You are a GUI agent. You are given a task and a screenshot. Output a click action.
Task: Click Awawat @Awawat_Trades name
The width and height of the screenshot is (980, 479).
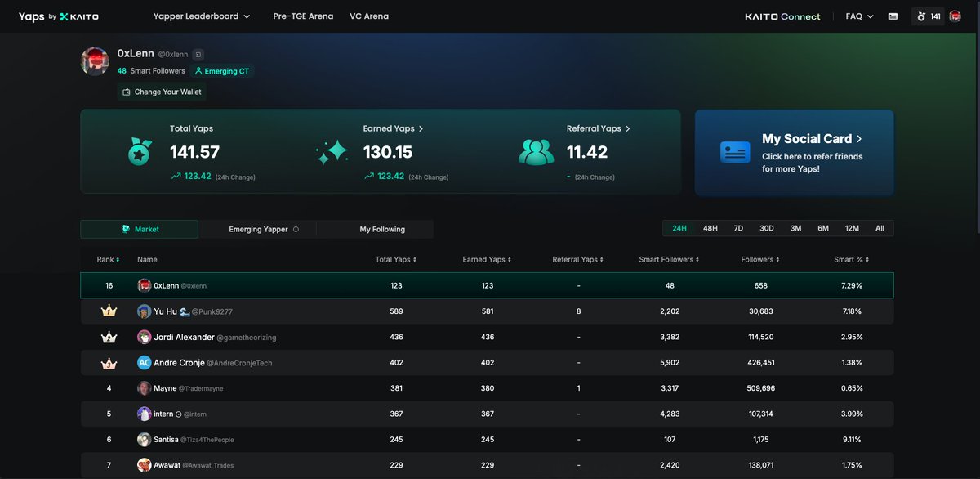pos(194,465)
